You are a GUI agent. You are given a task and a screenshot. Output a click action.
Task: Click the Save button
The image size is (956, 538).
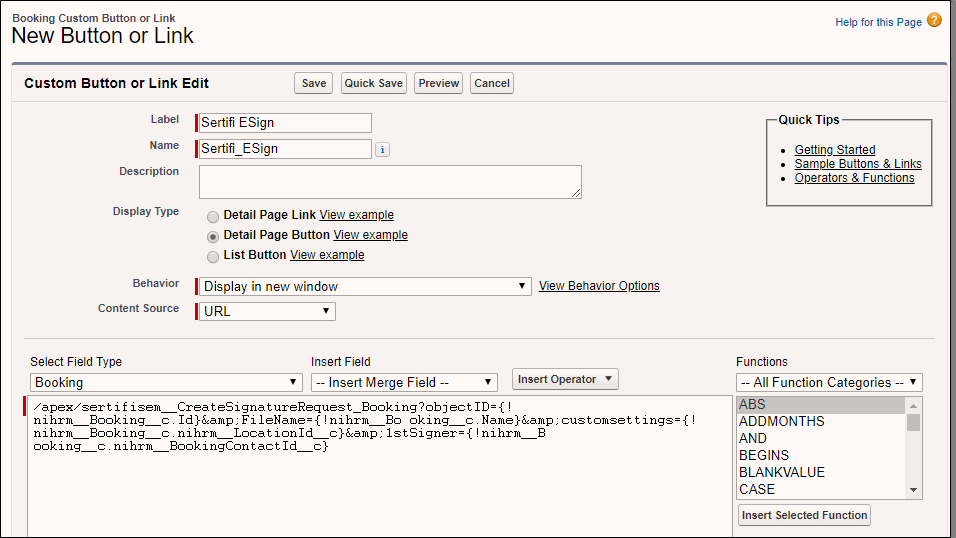pyautogui.click(x=313, y=83)
